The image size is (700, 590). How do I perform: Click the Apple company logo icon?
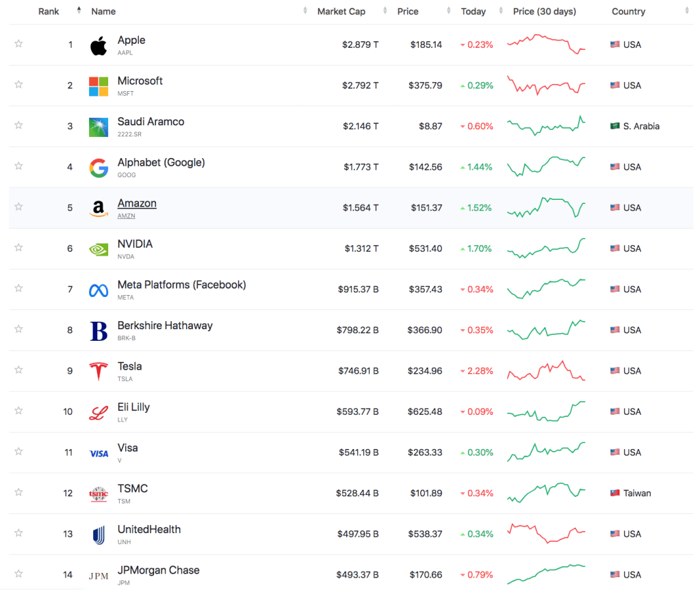point(99,46)
